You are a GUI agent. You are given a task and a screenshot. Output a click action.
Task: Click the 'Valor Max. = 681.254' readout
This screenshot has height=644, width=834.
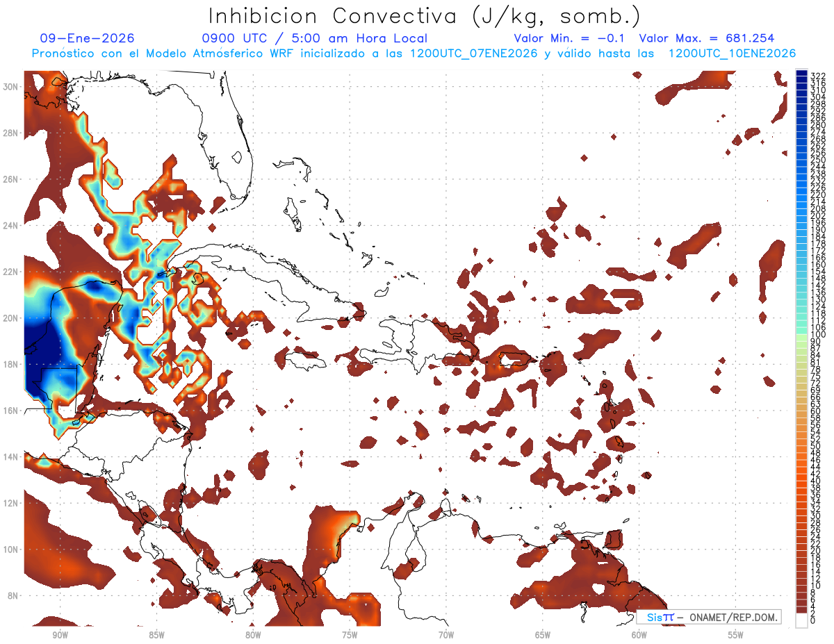coord(706,38)
